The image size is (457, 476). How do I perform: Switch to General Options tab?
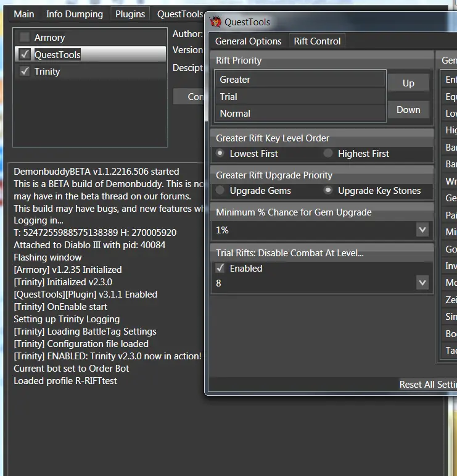[x=248, y=41]
